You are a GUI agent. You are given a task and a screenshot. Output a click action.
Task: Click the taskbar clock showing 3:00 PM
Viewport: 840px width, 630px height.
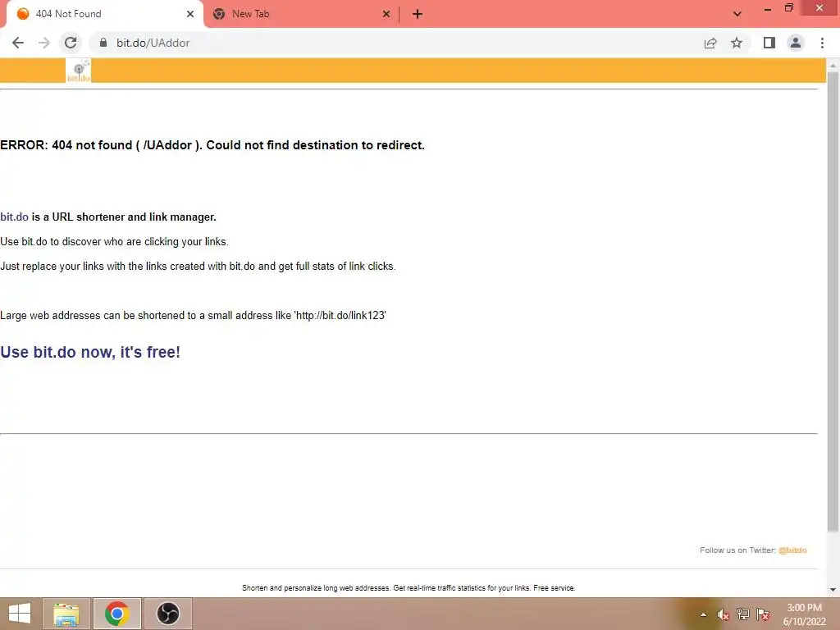804,614
